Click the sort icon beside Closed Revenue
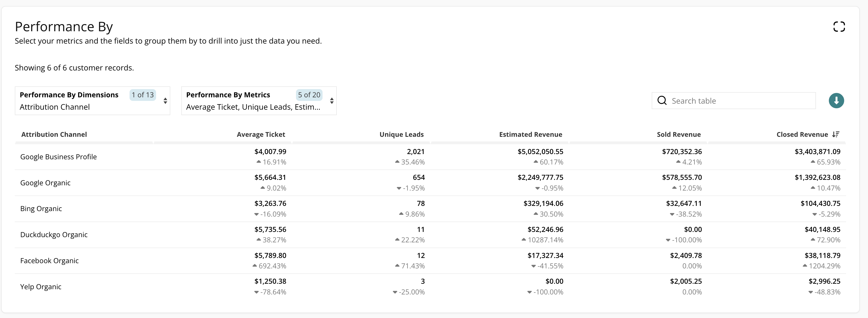868x318 pixels. [x=835, y=135]
